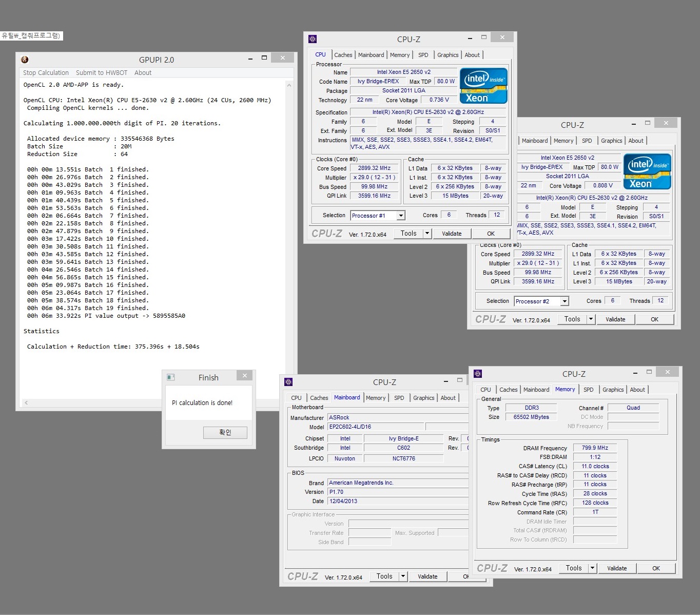700x615 pixels.
Task: Open About tab in Processor #1 CPU-Z
Action: [x=472, y=55]
